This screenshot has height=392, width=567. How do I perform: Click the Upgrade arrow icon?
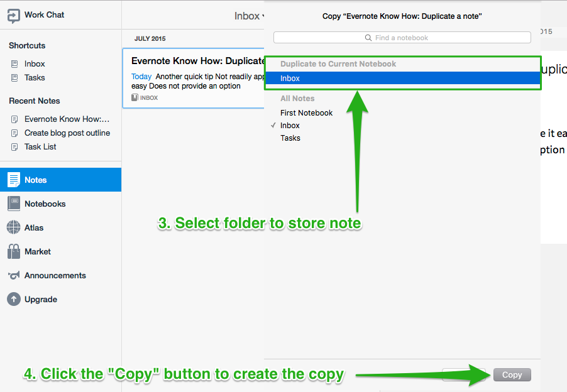coord(14,299)
